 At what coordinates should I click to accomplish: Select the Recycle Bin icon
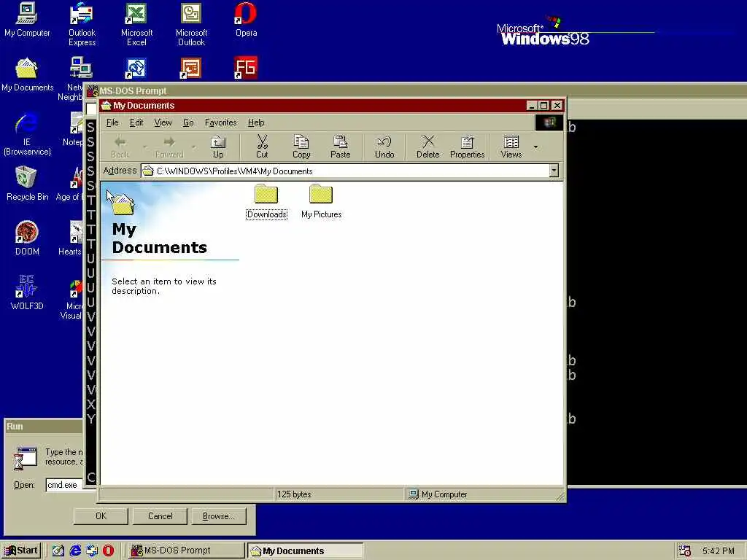point(27,183)
